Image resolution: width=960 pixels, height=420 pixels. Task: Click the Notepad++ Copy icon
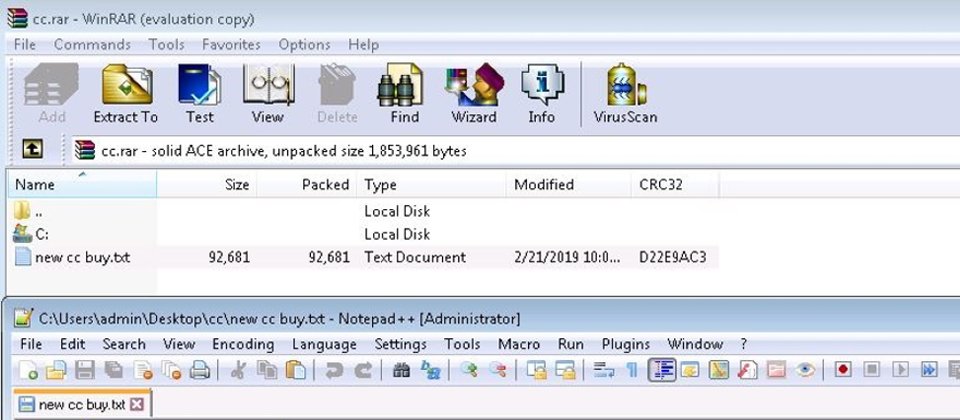pyautogui.click(x=267, y=370)
